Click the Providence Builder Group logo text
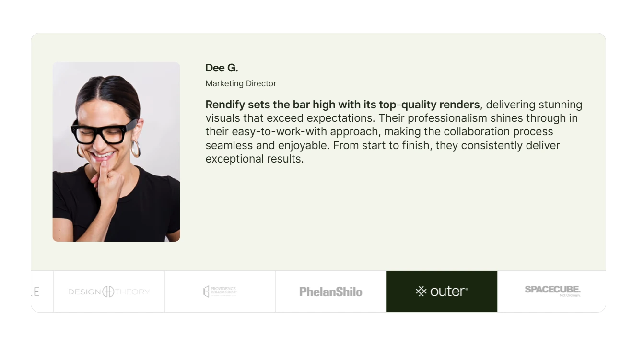The width and height of the screenshot is (644, 350). [x=223, y=291]
